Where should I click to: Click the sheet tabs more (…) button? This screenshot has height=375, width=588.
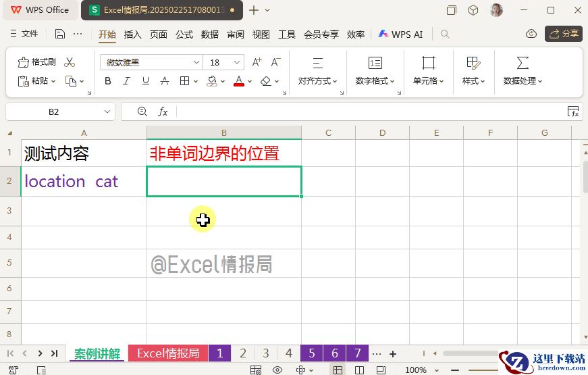[x=377, y=354]
